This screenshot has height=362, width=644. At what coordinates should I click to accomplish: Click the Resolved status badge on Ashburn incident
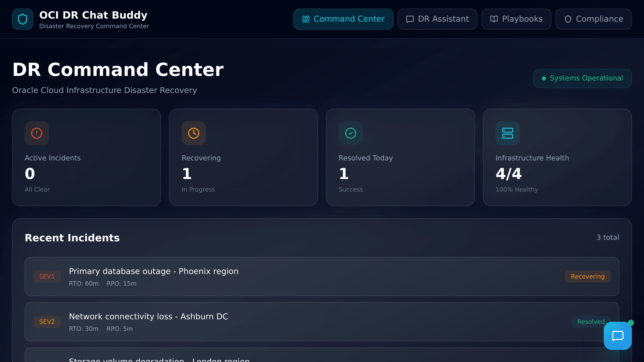[x=591, y=322]
